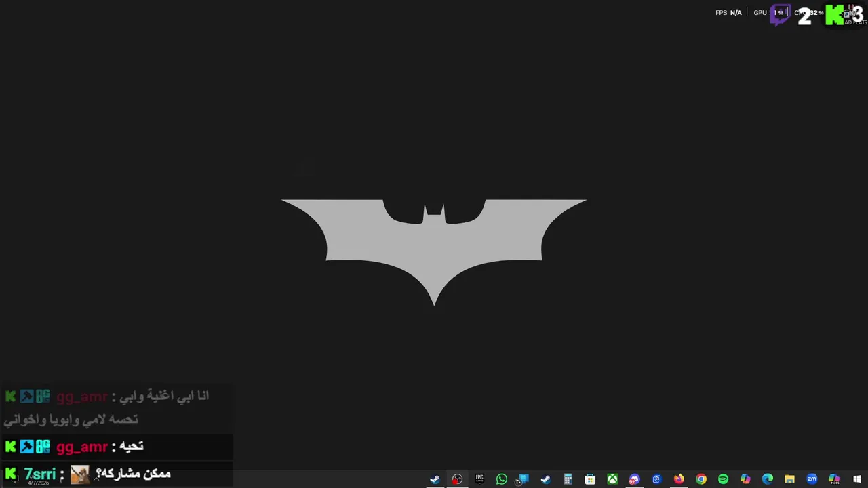
Task: Open the Discord icon with notification badge
Action: point(634,479)
